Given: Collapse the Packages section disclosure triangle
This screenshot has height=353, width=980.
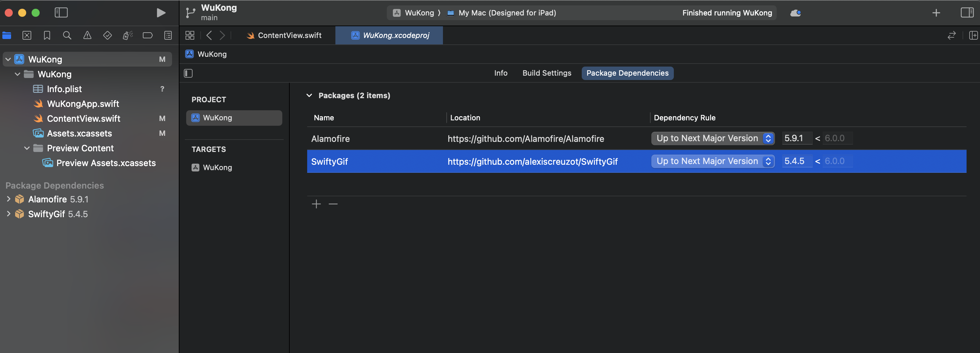Looking at the screenshot, I should (309, 95).
